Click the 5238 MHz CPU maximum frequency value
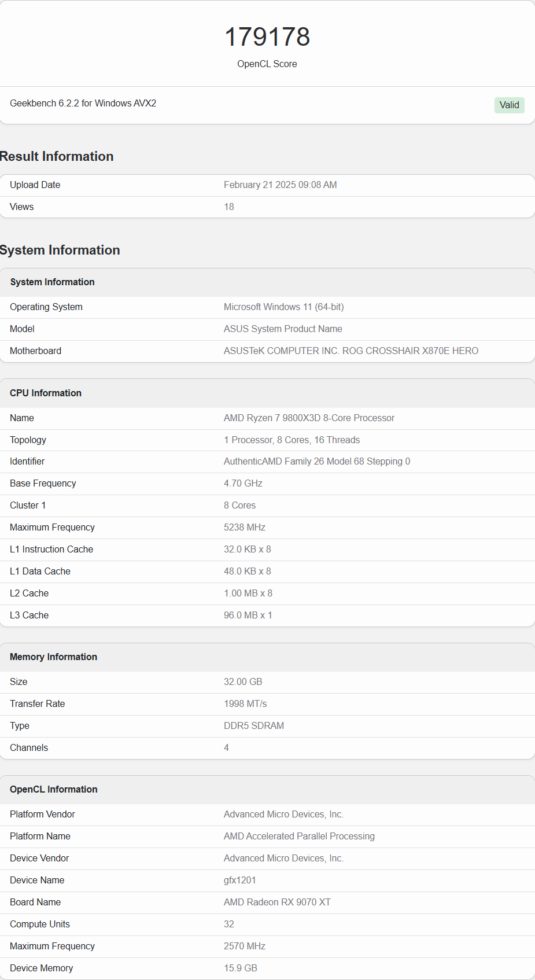 tap(245, 528)
